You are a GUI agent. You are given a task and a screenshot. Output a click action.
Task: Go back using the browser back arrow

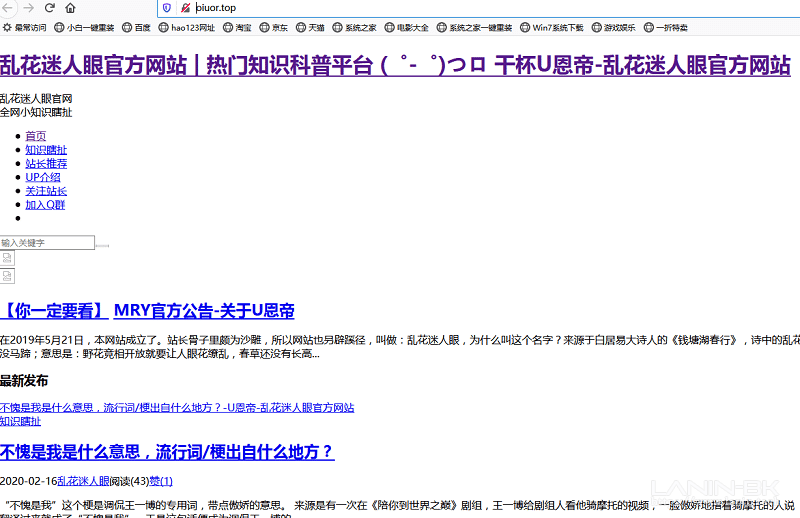click(x=7, y=8)
